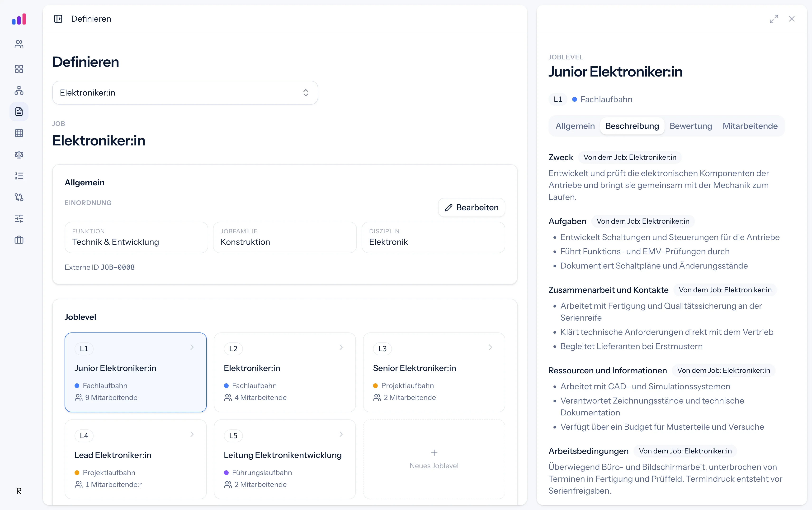Click 'Führungslaufbahn' in the L5 card
Screen dimensions: 812x510
coord(262,472)
